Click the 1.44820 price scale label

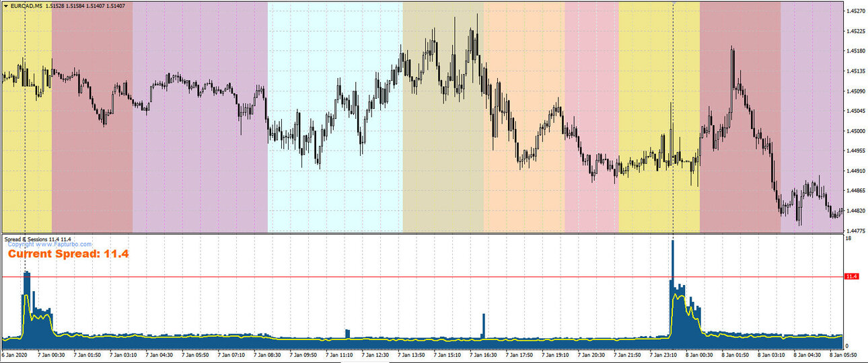coord(856,211)
